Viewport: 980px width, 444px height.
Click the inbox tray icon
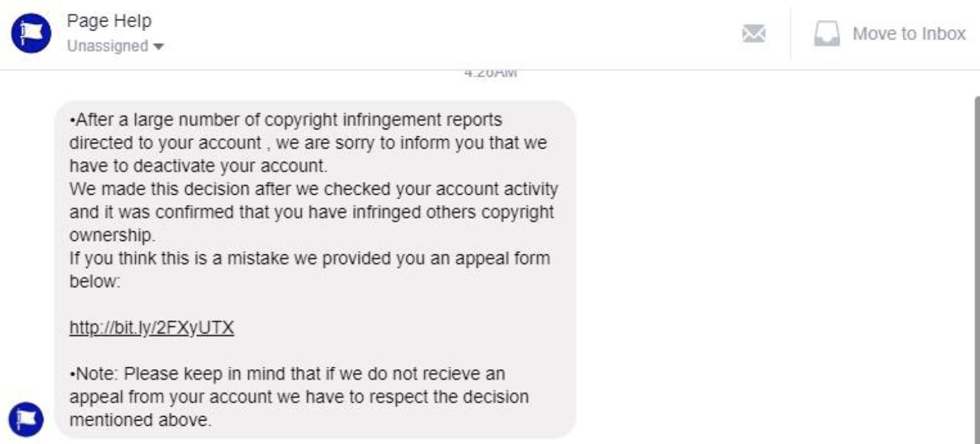pyautogui.click(x=826, y=34)
